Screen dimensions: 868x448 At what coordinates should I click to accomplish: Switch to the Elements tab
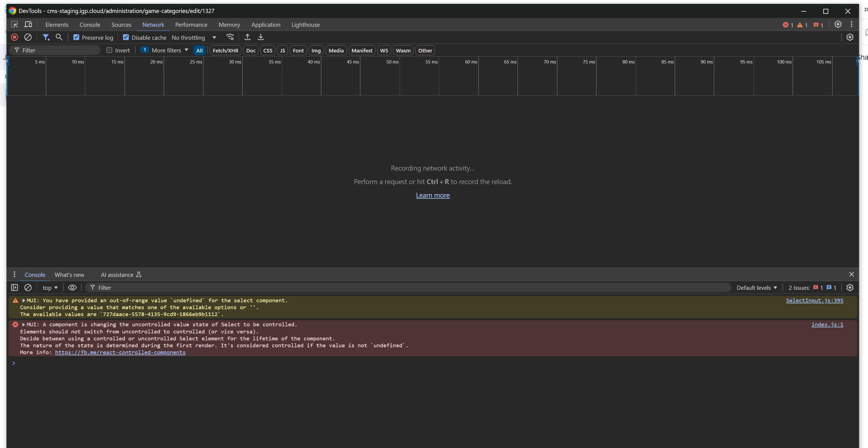tap(57, 25)
